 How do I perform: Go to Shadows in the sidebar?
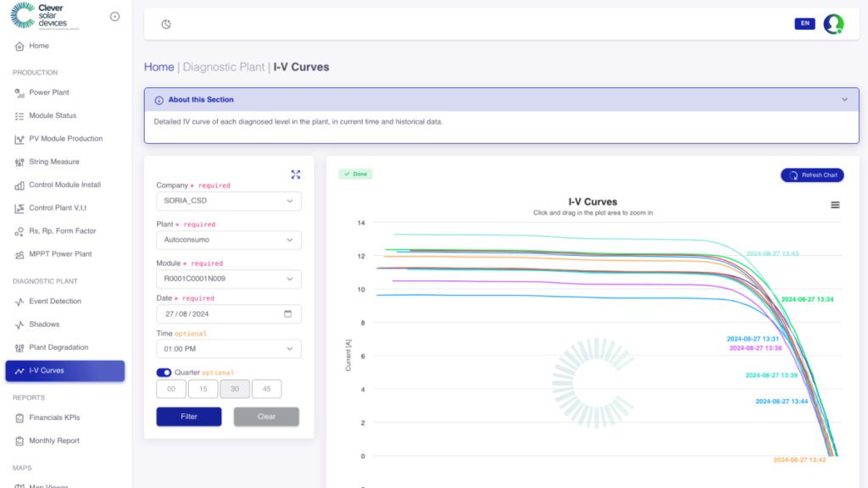44,324
